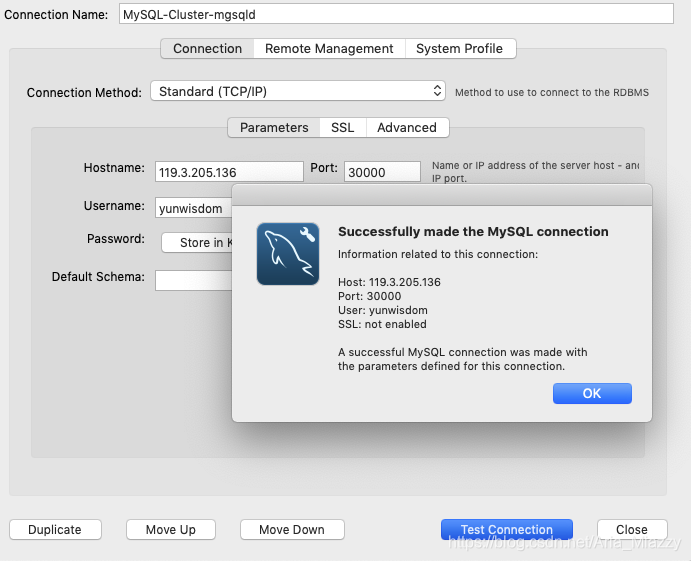Select the Parameters sub-tab
This screenshot has width=691, height=561.
pos(274,127)
